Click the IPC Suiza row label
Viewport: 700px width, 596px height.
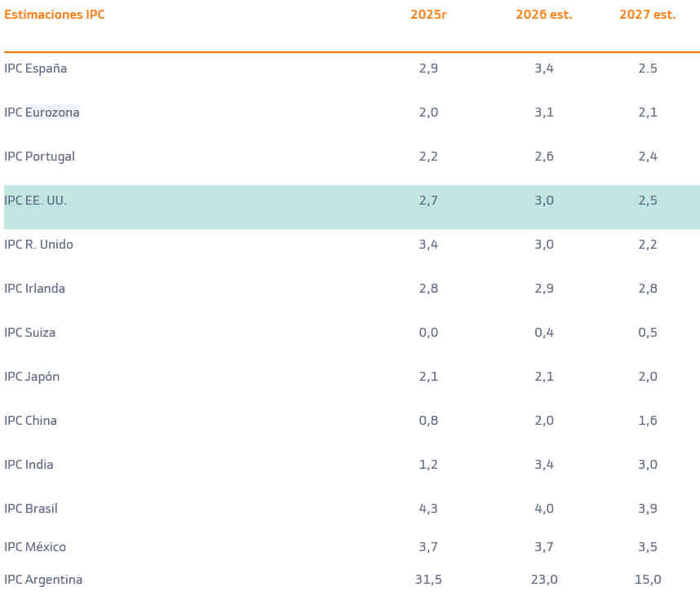point(30,333)
